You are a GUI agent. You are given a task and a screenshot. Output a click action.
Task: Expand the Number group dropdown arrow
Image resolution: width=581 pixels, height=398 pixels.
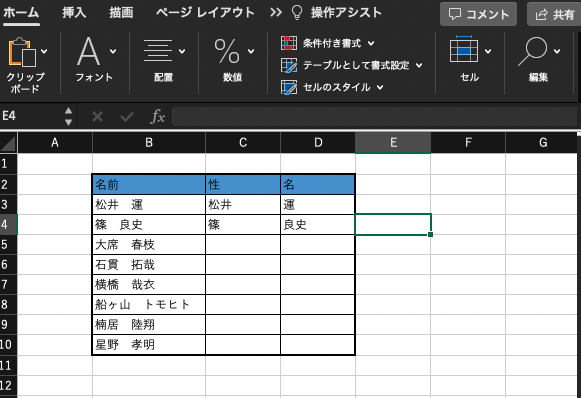tap(251, 51)
